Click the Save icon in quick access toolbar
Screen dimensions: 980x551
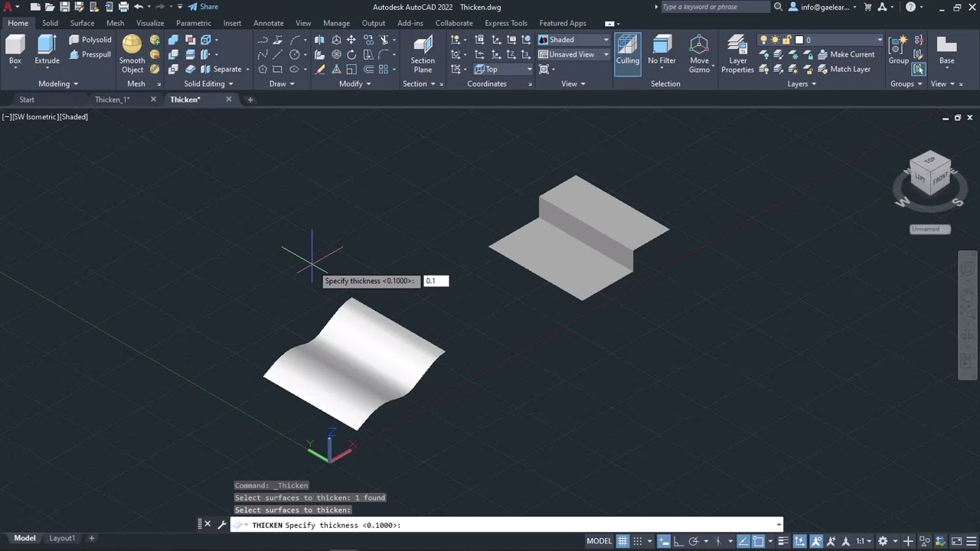pyautogui.click(x=65, y=7)
